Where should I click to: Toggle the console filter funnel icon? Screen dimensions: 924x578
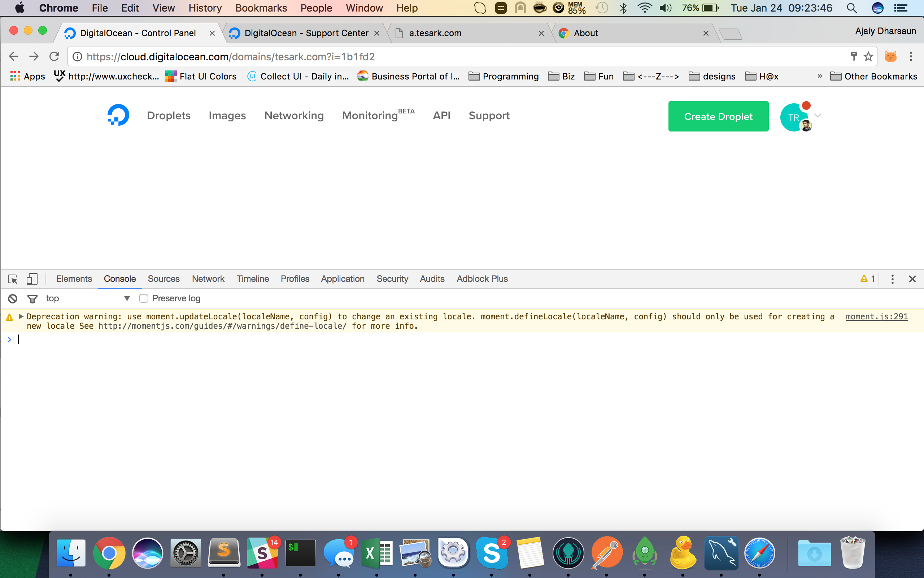click(32, 298)
